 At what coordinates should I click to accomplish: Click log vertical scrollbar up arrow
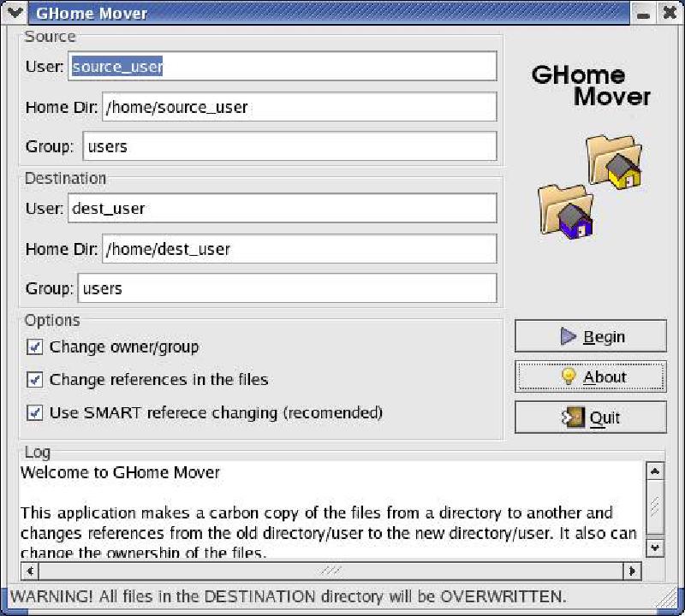coord(655,471)
